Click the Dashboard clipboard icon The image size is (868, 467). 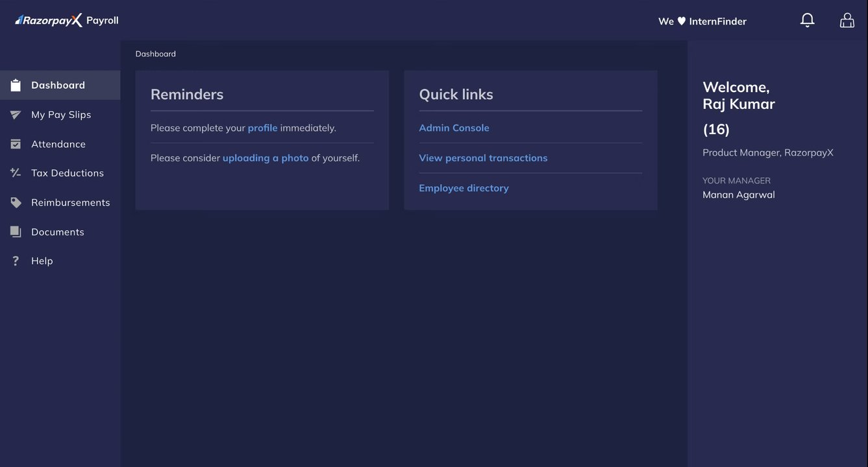coord(16,85)
